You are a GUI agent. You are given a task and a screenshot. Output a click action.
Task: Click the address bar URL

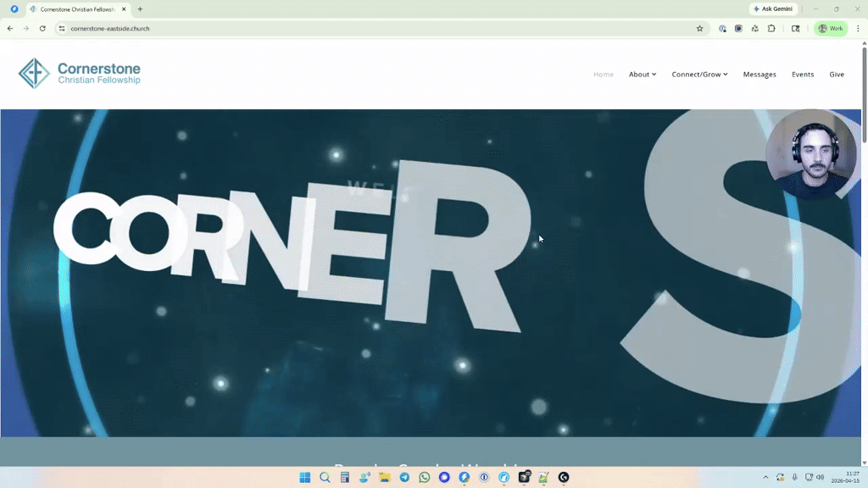110,28
